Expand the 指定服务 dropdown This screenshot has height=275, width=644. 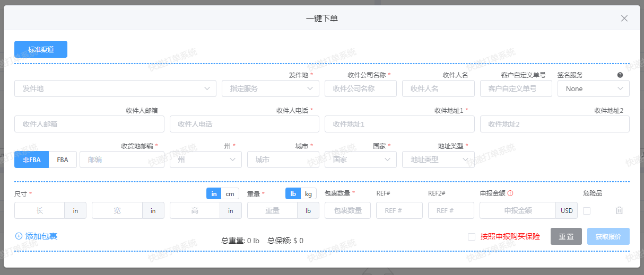270,88
